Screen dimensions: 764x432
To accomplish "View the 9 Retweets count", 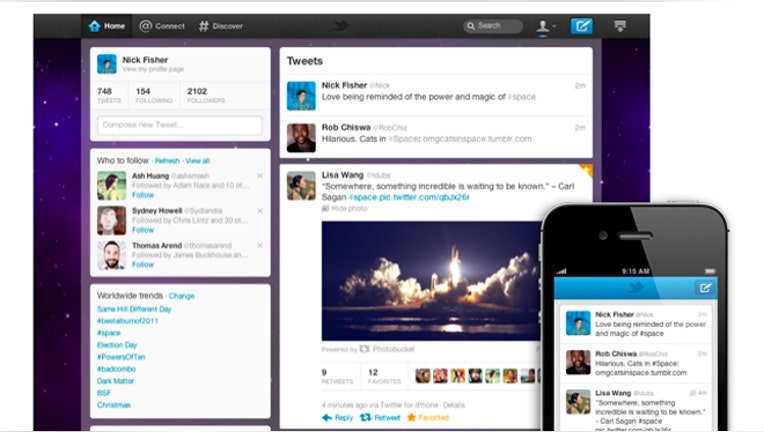I will tap(337, 376).
